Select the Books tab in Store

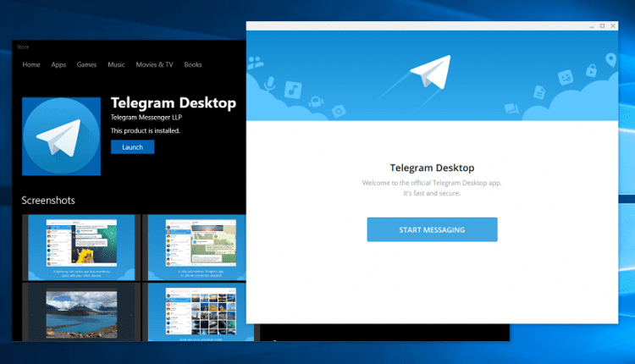(x=193, y=64)
